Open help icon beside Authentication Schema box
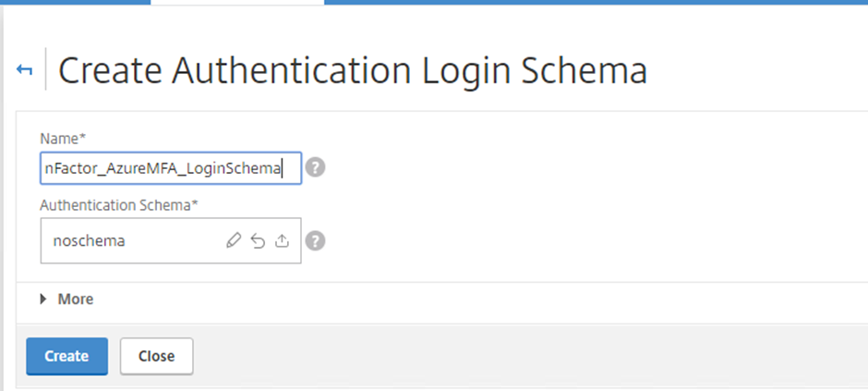The height and width of the screenshot is (391, 868). tap(315, 241)
